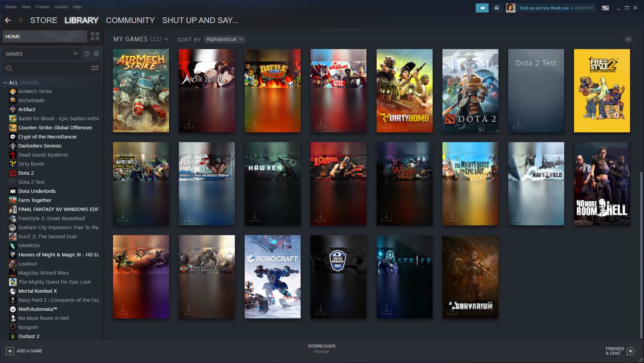Switch to the STORE tab
This screenshot has height=363, width=644.
[43, 20]
